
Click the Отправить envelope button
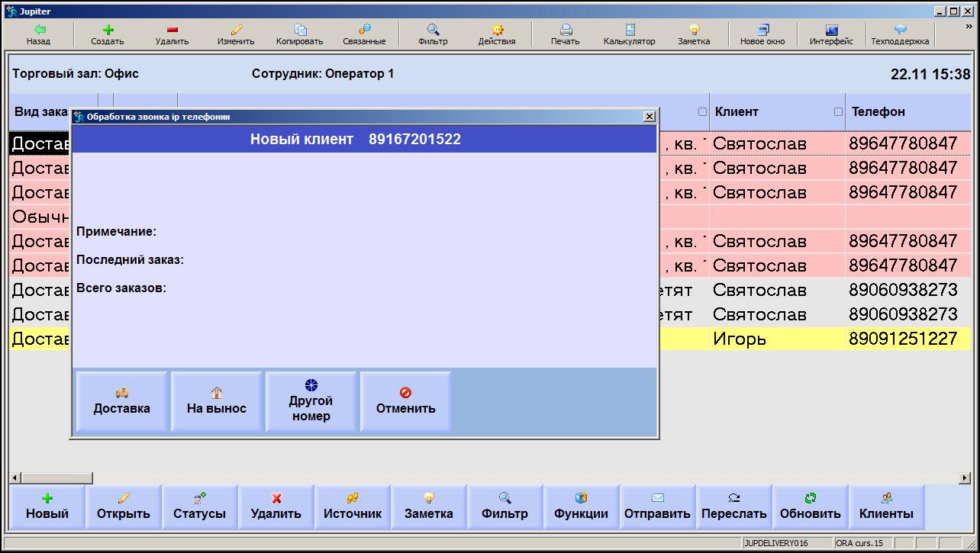pyautogui.click(x=658, y=506)
